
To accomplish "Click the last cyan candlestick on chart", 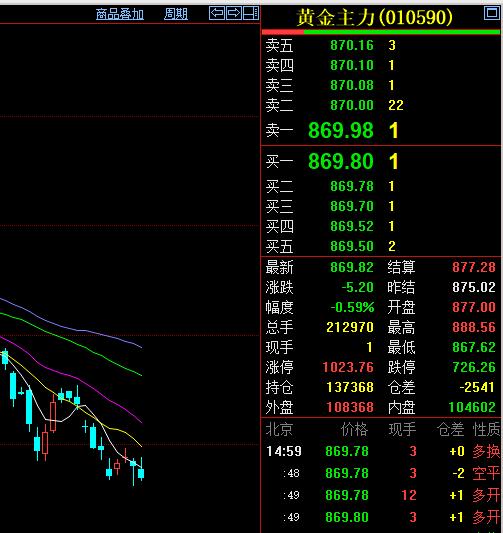I will coord(141,473).
